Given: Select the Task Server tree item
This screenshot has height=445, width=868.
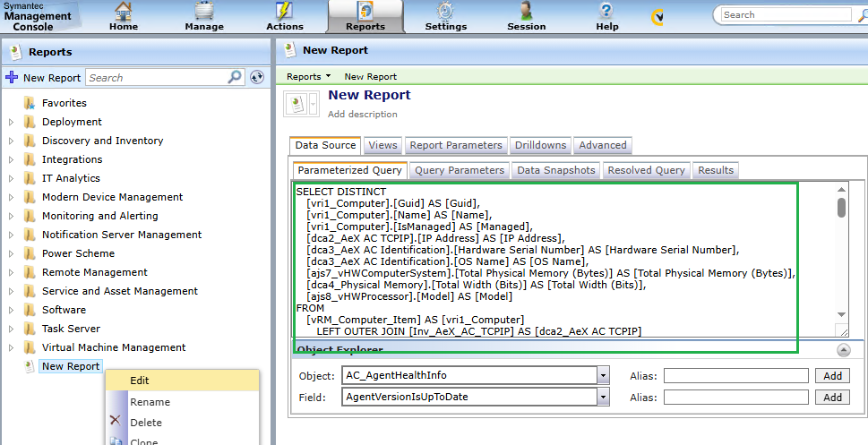Looking at the screenshot, I should 71,329.
